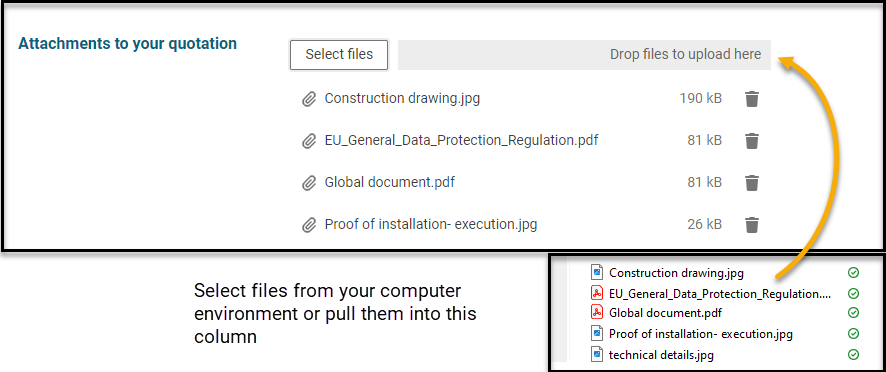
Task: Delete the Global document.pdf attachment
Action: (752, 183)
